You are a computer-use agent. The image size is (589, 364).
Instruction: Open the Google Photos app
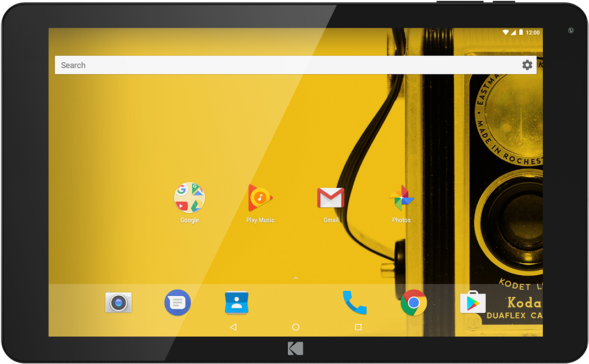[x=401, y=198]
